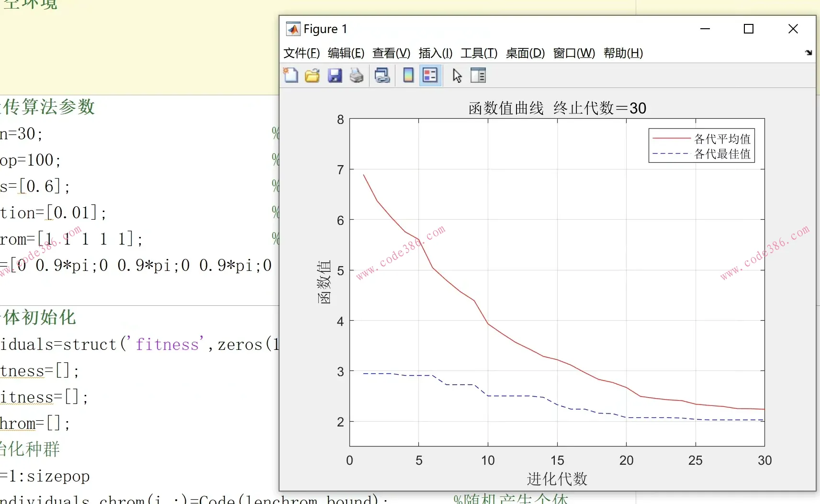This screenshot has width=820, height=504.
Task: Open the 窗口(W) menu
Action: 574,53
